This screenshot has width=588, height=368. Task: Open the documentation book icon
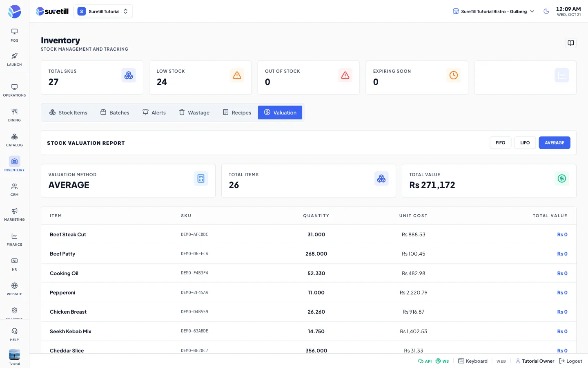571,43
